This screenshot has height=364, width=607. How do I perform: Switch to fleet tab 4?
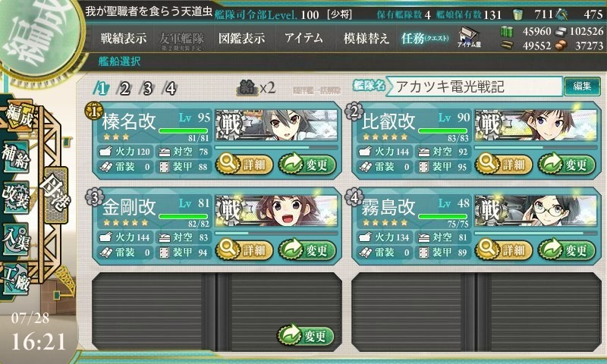point(170,89)
